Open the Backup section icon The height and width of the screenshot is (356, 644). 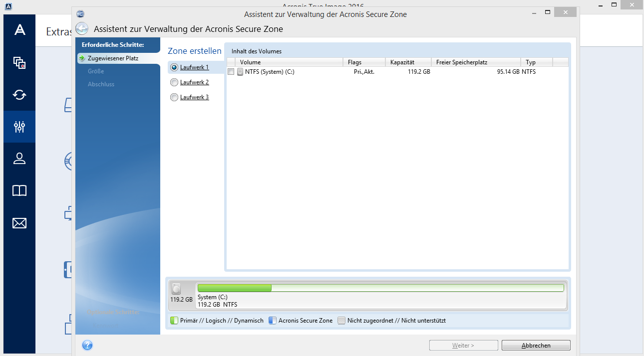click(x=19, y=63)
